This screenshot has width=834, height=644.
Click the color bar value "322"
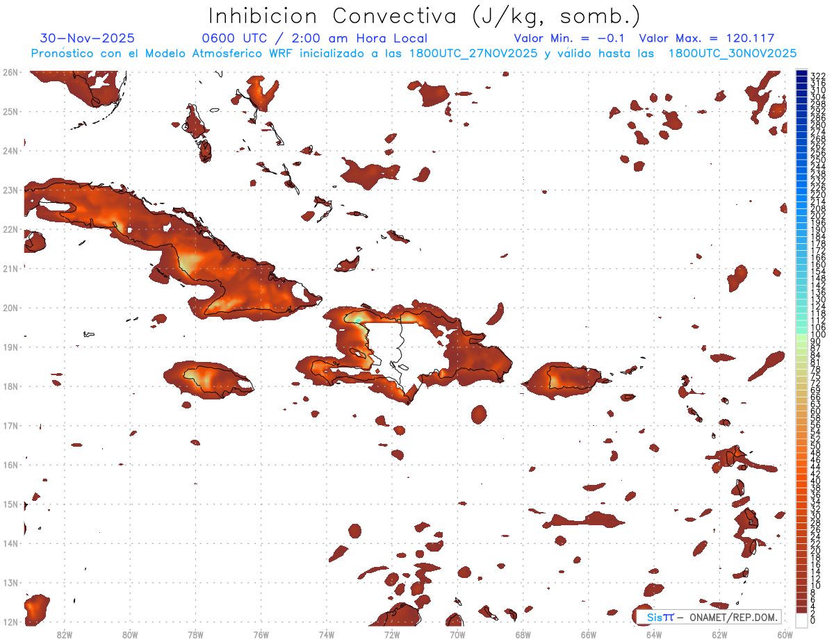click(x=818, y=75)
